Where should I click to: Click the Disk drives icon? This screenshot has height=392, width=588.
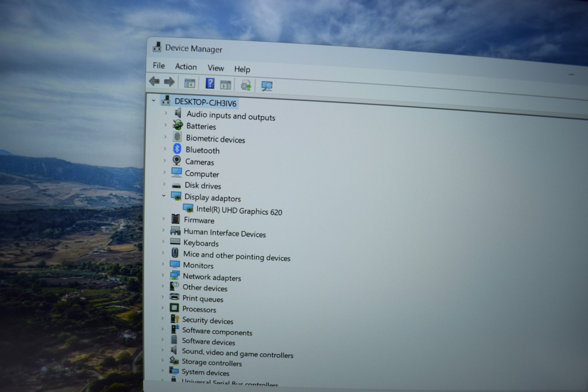click(x=176, y=186)
